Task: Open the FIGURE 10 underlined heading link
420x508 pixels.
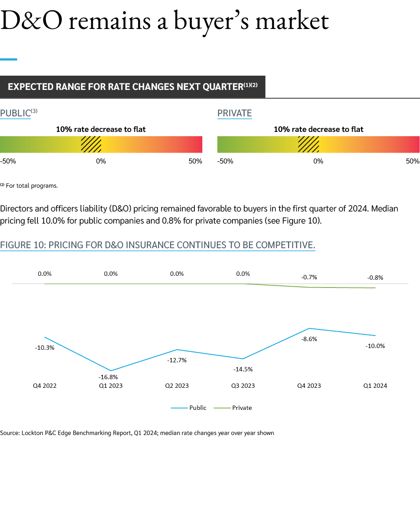Action: point(159,245)
